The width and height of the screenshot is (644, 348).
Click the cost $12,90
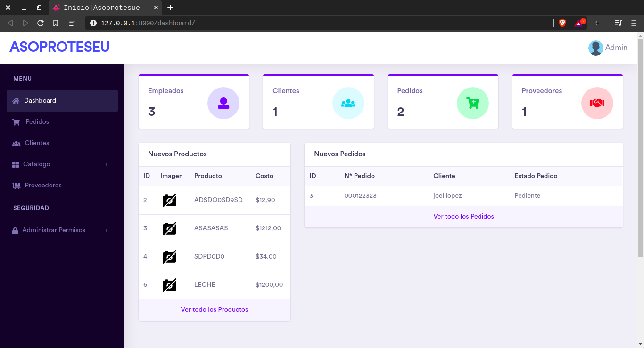[x=265, y=200]
